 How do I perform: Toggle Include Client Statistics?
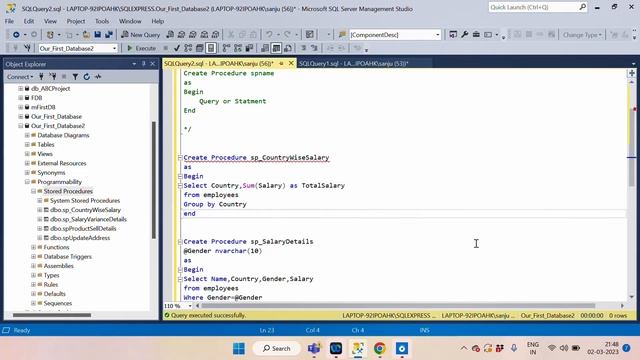point(249,48)
